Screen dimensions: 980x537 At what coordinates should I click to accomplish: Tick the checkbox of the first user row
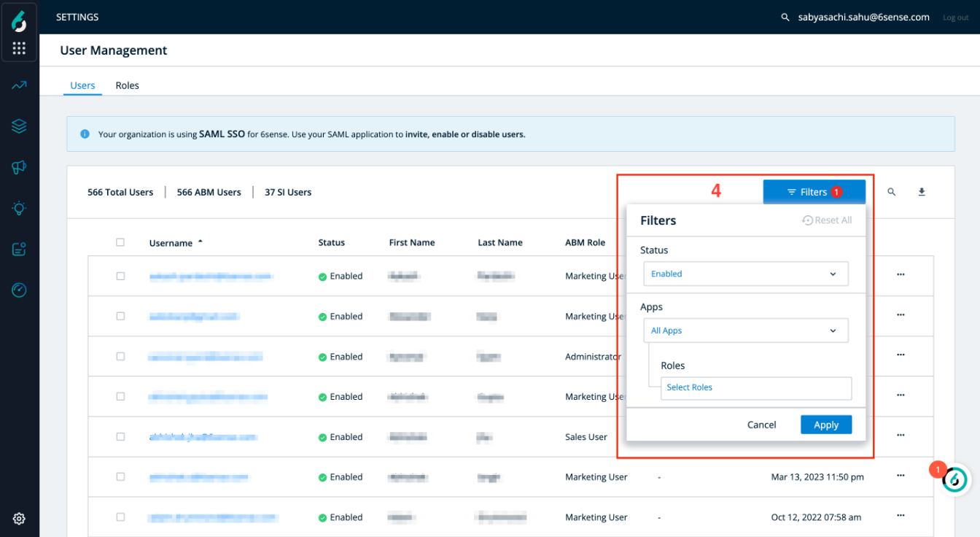point(120,276)
